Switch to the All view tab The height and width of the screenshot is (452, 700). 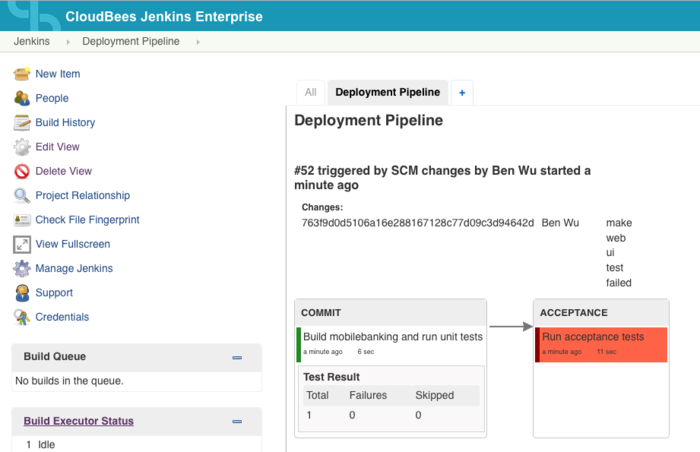tap(310, 92)
